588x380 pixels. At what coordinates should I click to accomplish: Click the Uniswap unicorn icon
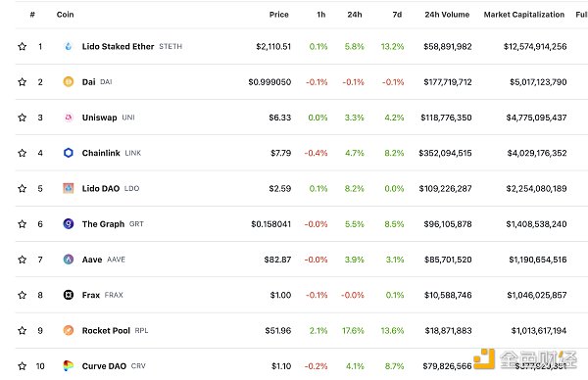point(69,118)
